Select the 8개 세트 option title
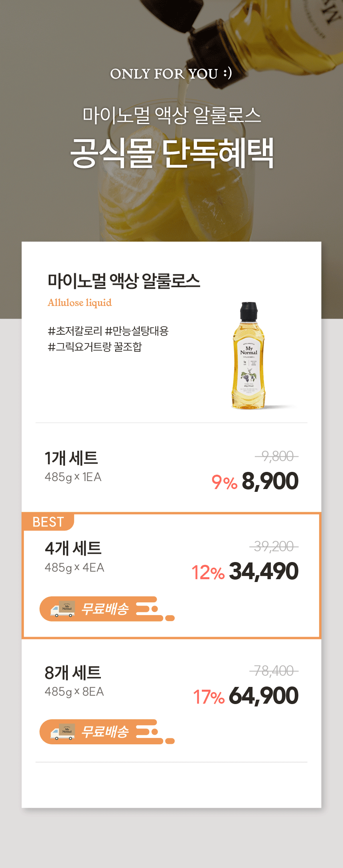This screenshot has height=868, width=343. (x=73, y=673)
